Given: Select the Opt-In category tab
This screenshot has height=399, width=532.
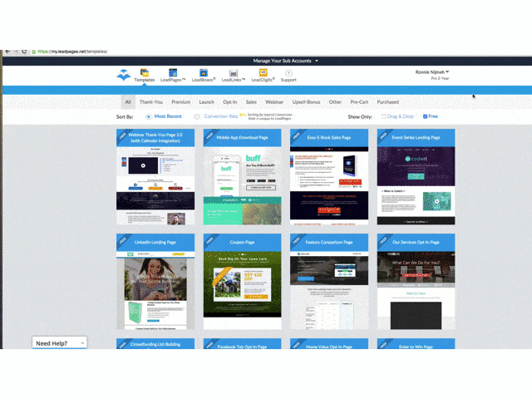Looking at the screenshot, I should [x=230, y=101].
